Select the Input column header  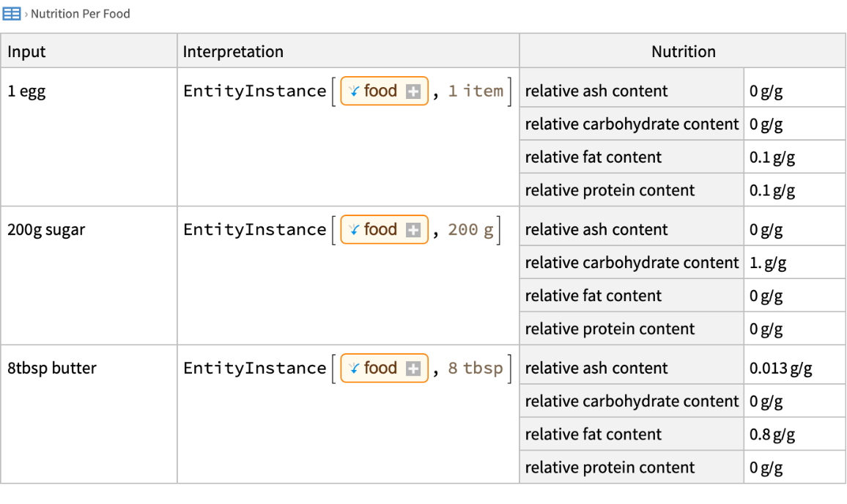[x=27, y=52]
